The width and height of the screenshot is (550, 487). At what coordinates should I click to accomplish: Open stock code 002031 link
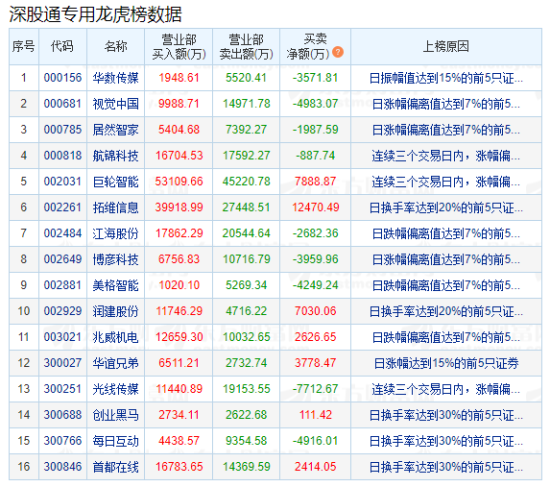62,181
